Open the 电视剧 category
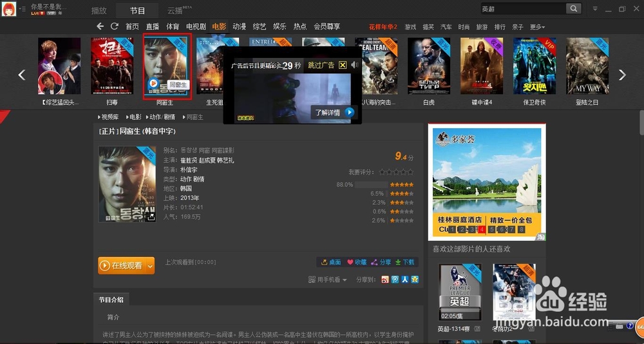 [x=196, y=26]
